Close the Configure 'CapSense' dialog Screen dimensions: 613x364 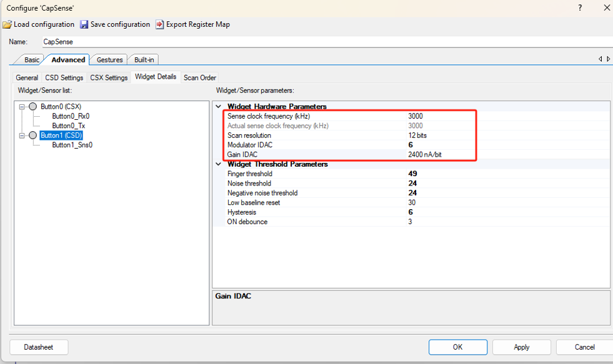coord(607,8)
